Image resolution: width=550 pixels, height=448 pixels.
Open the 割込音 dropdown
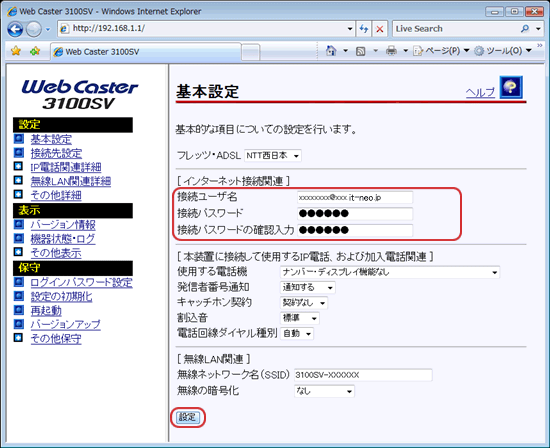(300, 318)
